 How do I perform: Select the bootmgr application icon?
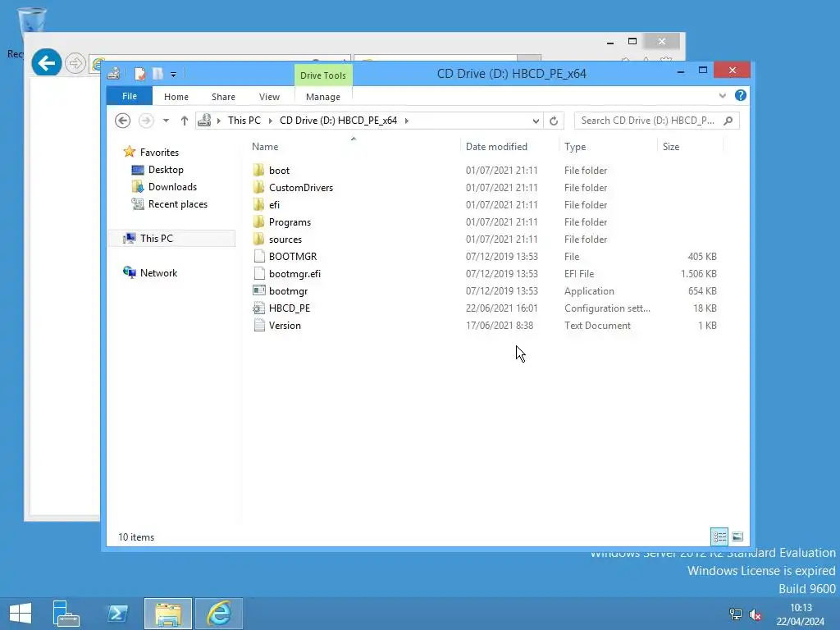pyautogui.click(x=259, y=290)
